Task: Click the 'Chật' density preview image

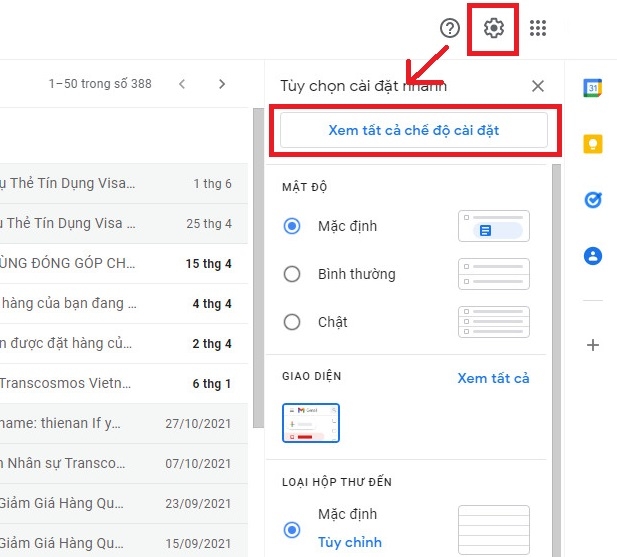Action: [x=494, y=322]
